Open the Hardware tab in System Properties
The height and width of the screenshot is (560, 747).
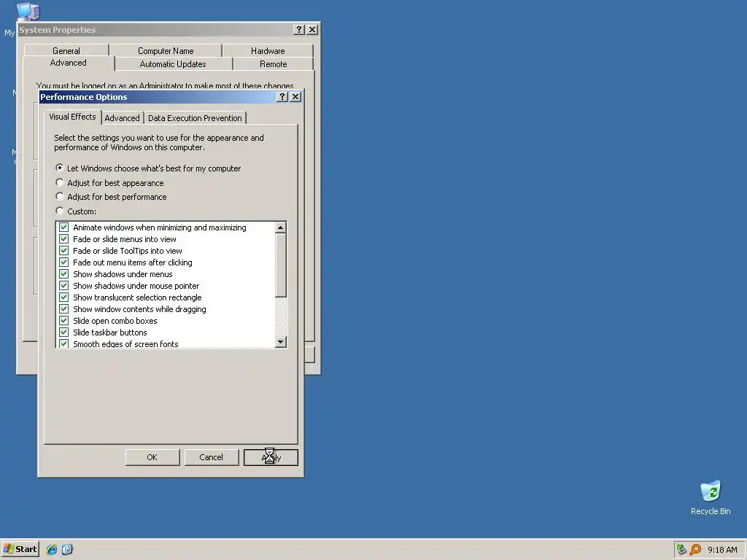(x=268, y=50)
